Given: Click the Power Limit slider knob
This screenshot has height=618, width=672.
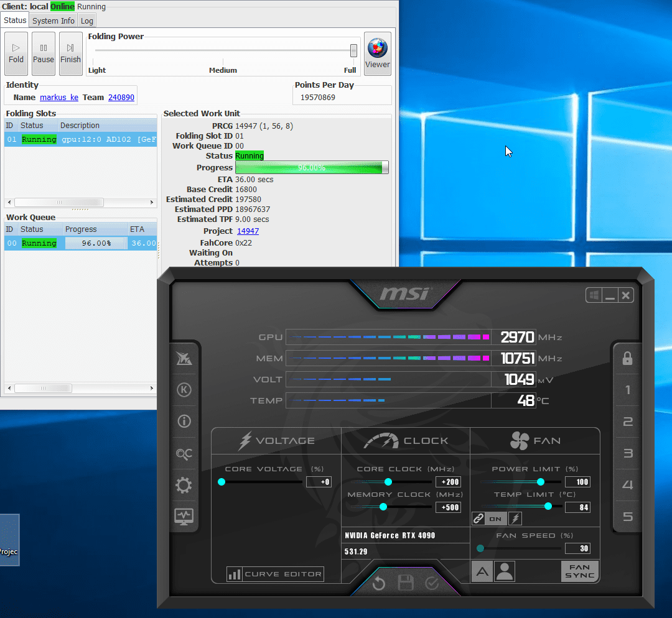Looking at the screenshot, I should pos(541,482).
